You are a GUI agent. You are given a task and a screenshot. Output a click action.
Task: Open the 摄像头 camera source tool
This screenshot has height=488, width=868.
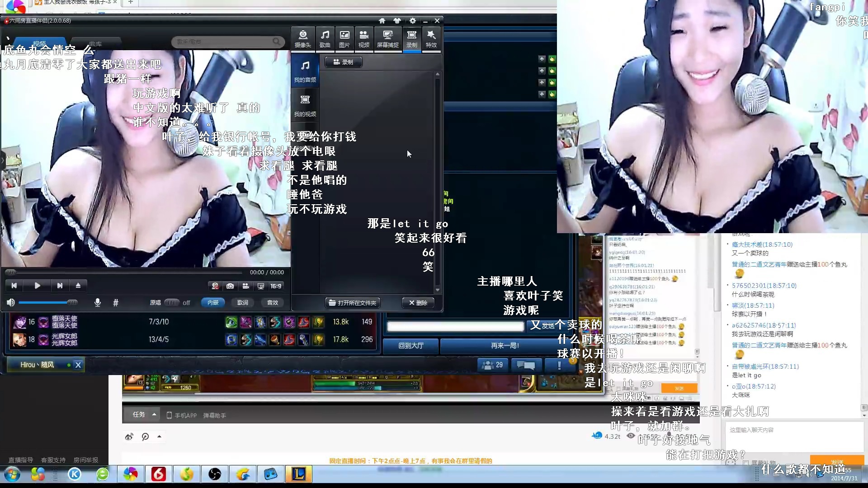[302, 39]
